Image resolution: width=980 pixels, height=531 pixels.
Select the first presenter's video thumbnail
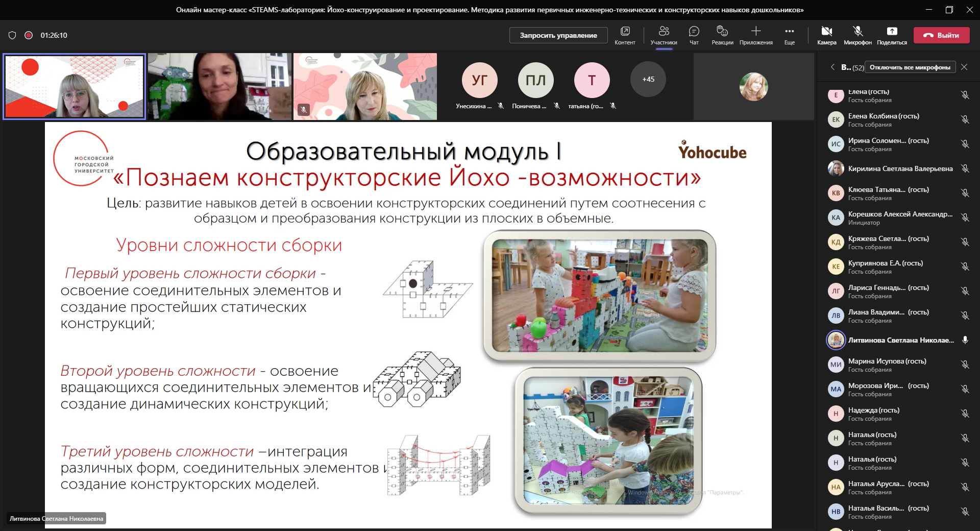74,86
